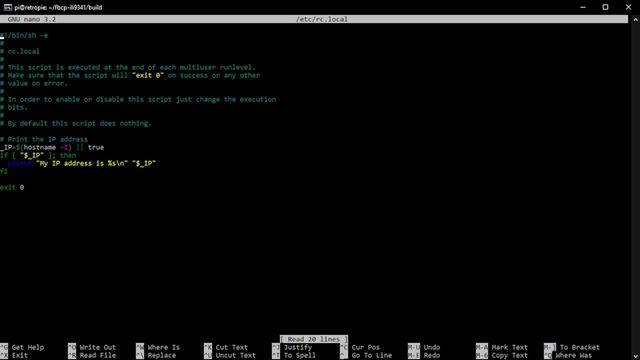
Task: Click the 'if [ "$_IP" ]; then' line
Action: point(38,156)
